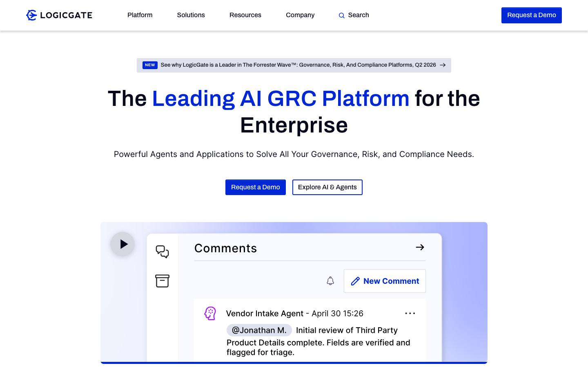Click Request a Demo below the headline

pos(256,187)
